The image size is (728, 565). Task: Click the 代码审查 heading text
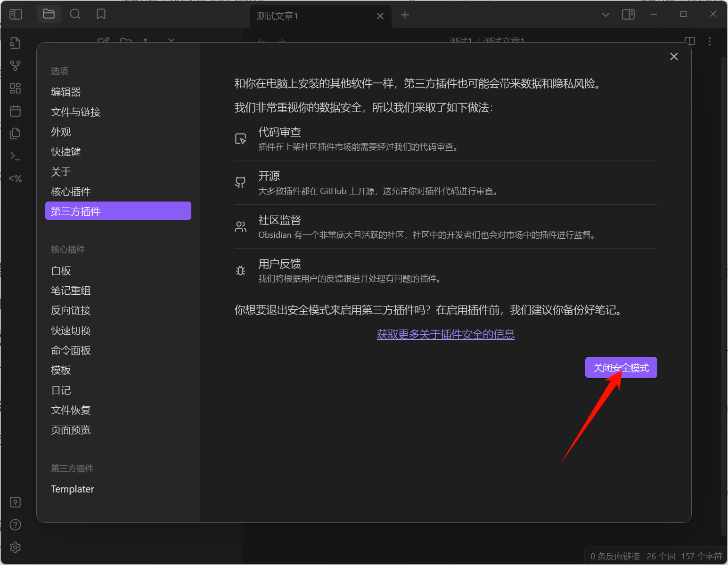pyautogui.click(x=280, y=132)
